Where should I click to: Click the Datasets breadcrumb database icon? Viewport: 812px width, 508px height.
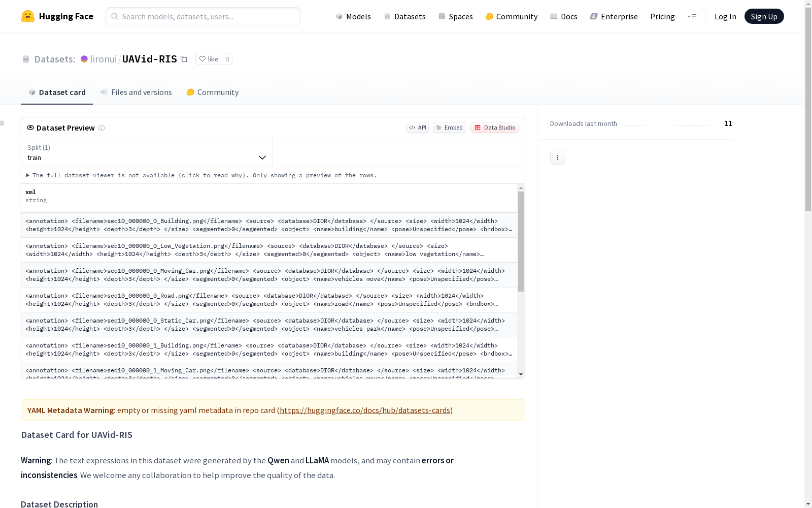pyautogui.click(x=26, y=59)
